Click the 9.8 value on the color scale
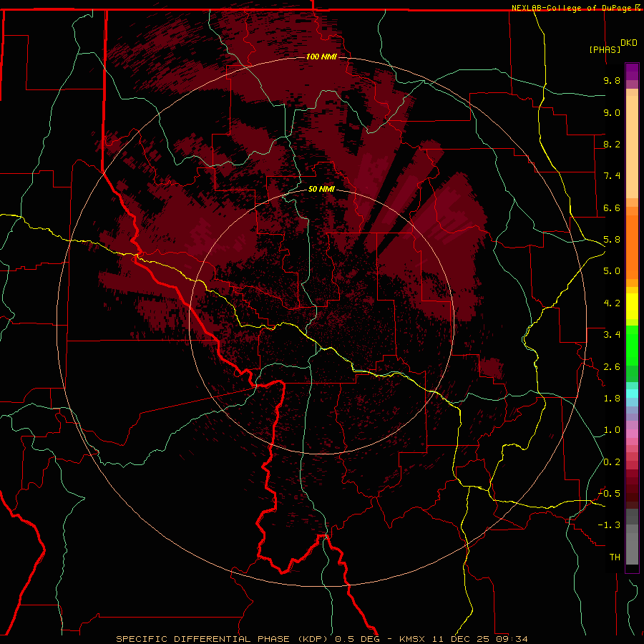644x644 pixels. click(612, 80)
